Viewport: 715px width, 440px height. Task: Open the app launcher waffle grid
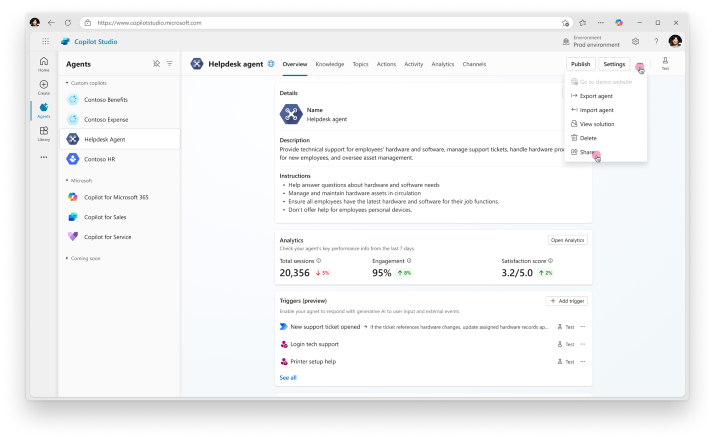(45, 41)
